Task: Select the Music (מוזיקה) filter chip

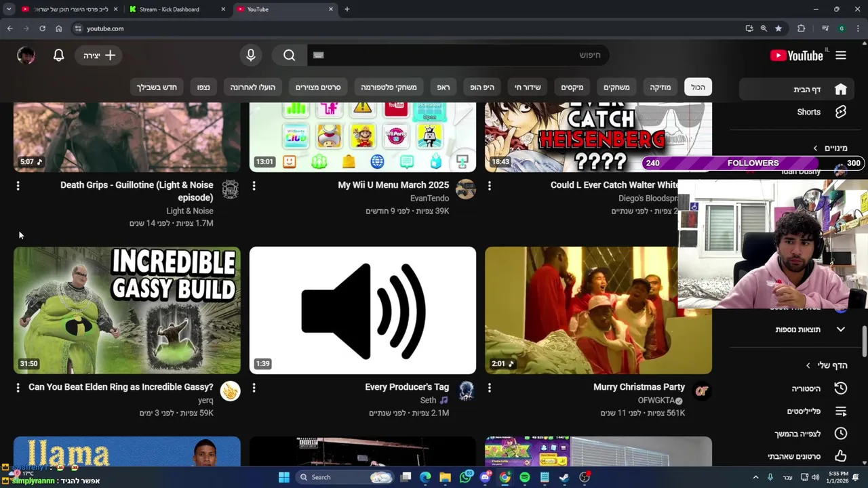Action: click(x=660, y=87)
